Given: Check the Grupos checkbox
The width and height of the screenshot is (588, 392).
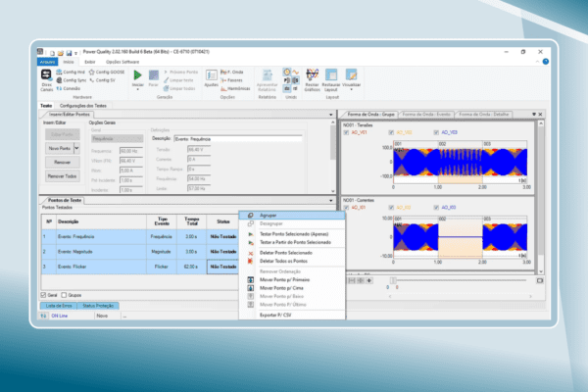Looking at the screenshot, I should coord(64,295).
